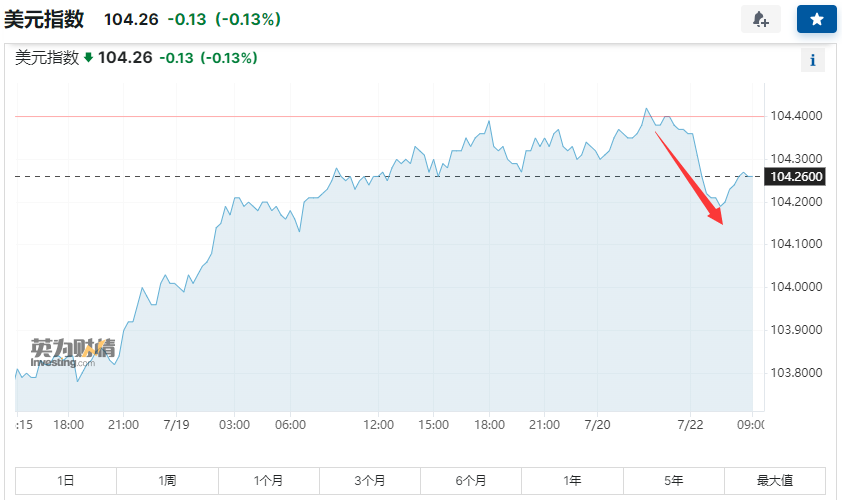Click the add alert bell icon
842x500 pixels.
pos(760,19)
